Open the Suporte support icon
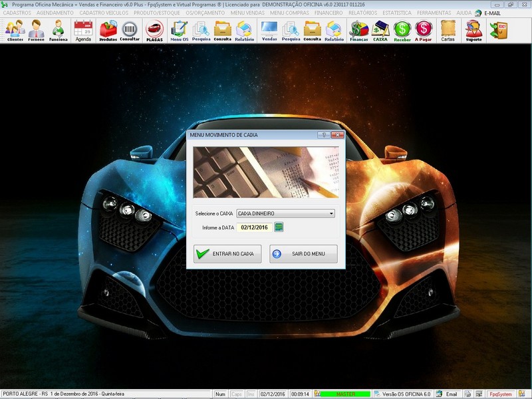Screen dimensions: 532x399 (x=473, y=31)
